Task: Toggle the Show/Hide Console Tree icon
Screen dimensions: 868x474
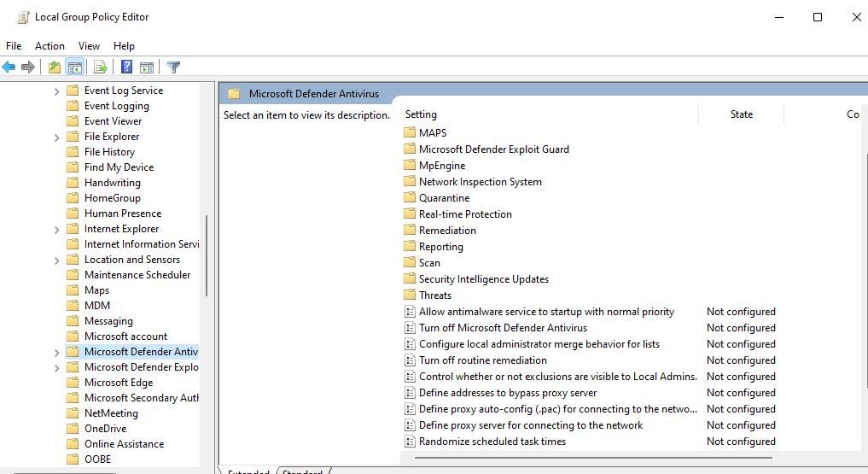Action: [x=75, y=67]
